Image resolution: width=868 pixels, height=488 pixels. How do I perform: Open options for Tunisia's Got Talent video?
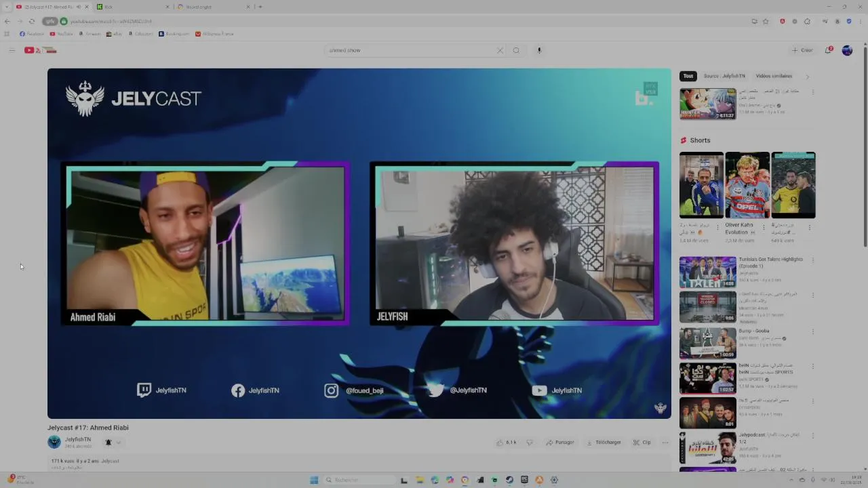(x=813, y=260)
